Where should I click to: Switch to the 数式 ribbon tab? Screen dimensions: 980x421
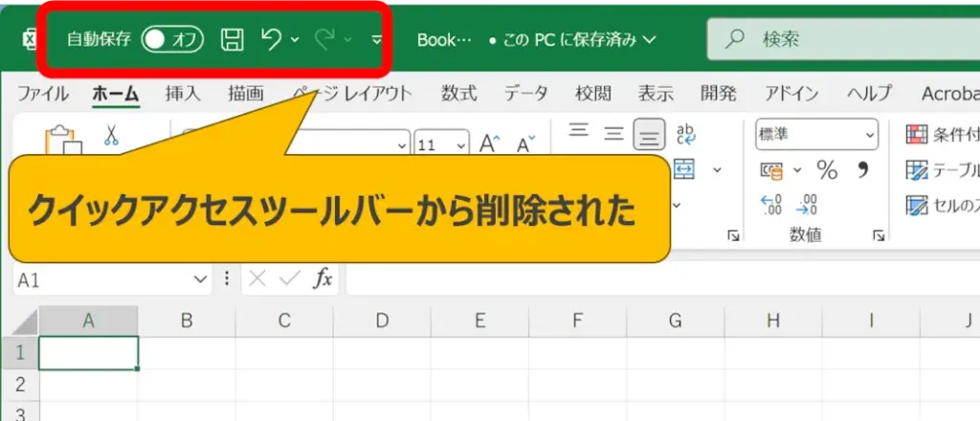pyautogui.click(x=458, y=93)
